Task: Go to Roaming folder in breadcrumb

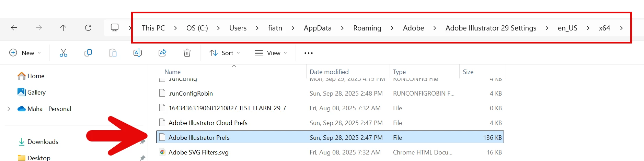Action: [x=367, y=28]
